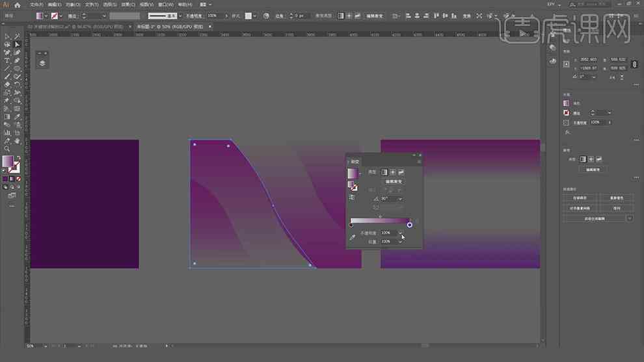Screen dimensions: 644x362
Task: Click layers icon in small floating canvas panel
Action: click(x=42, y=63)
